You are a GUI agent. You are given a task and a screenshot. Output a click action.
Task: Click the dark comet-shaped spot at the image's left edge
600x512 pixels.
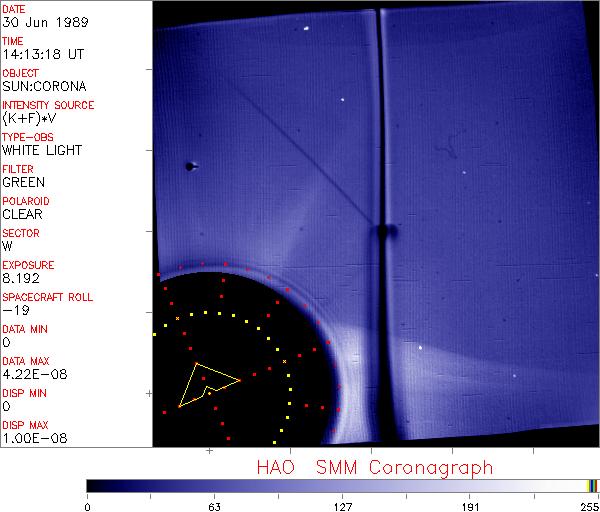click(191, 166)
